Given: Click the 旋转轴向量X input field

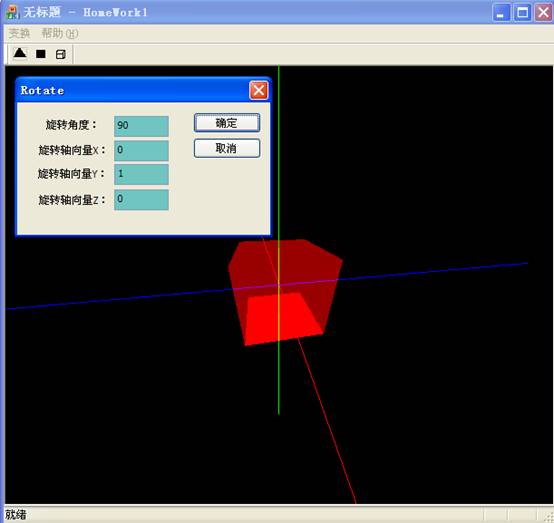Looking at the screenshot, I should (141, 150).
